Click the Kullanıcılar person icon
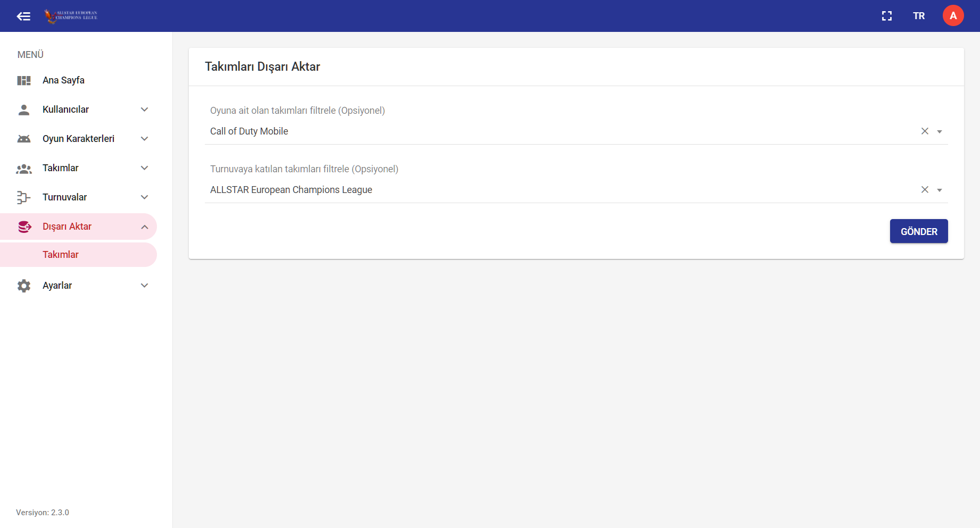 [24, 110]
